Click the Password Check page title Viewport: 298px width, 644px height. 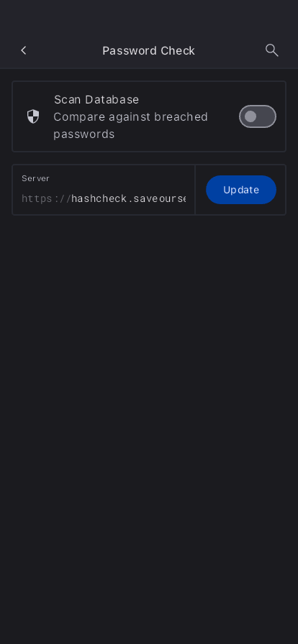pos(148,50)
